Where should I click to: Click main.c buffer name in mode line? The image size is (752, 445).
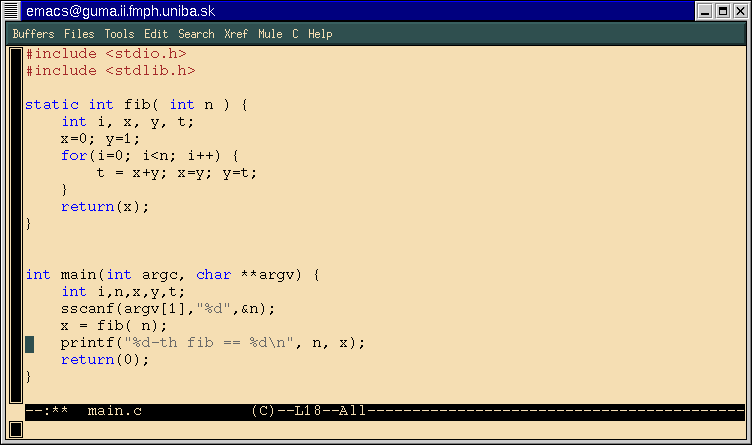(x=115, y=411)
